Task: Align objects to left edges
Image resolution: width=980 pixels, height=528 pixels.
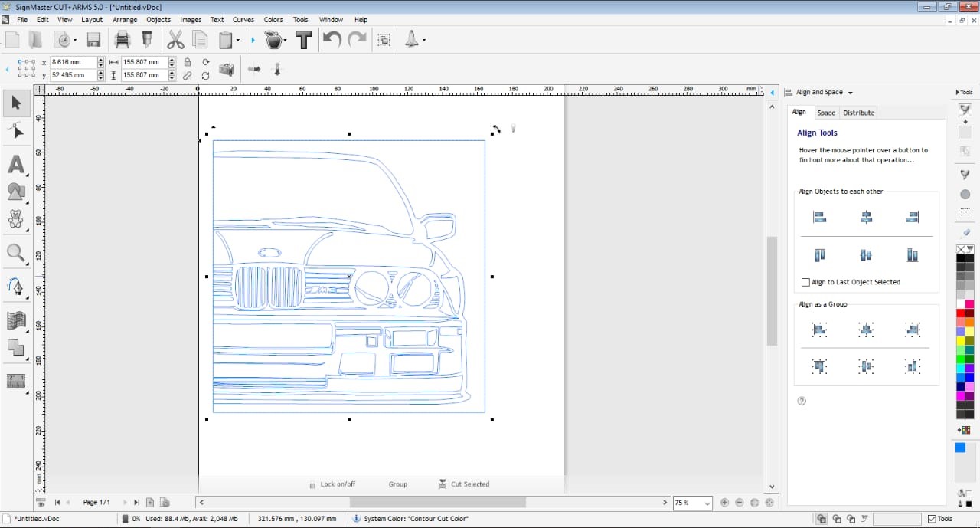Action: pyautogui.click(x=820, y=218)
